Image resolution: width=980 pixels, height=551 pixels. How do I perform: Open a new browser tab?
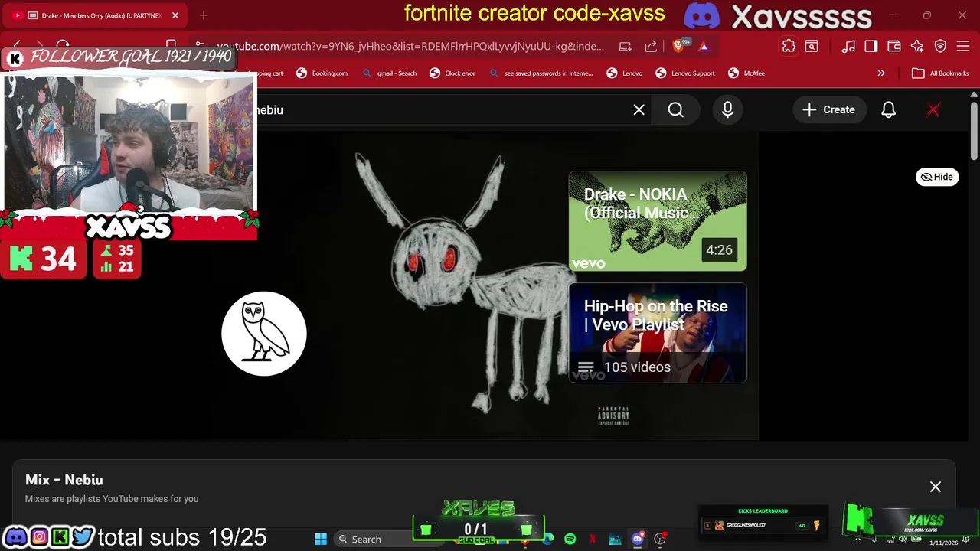coord(204,15)
